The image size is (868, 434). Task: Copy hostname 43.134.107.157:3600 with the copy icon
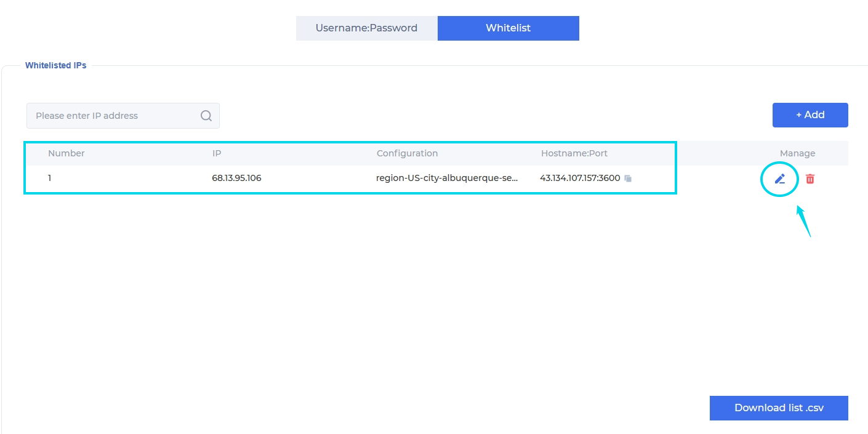[x=628, y=179]
